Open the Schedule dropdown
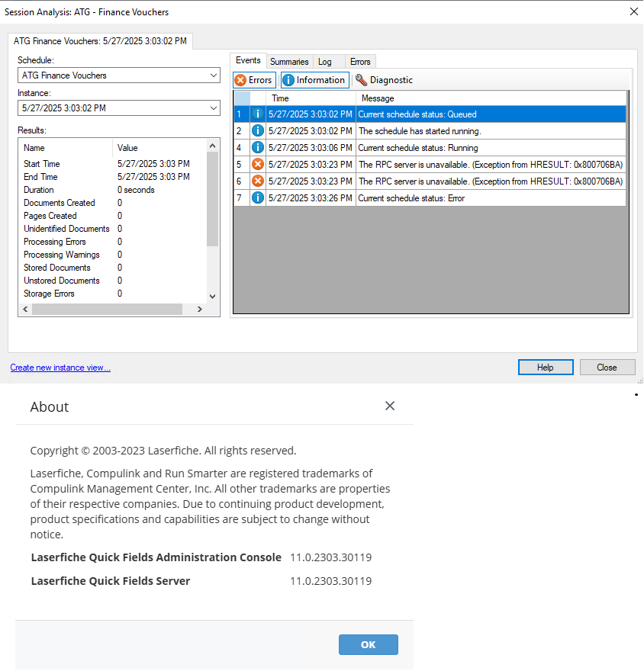This screenshot has height=671, width=644. tap(119, 75)
